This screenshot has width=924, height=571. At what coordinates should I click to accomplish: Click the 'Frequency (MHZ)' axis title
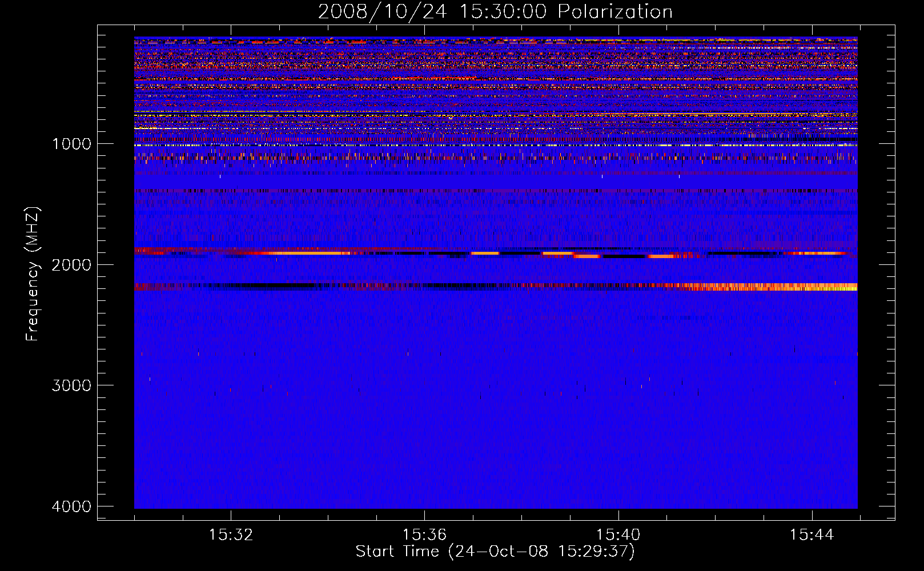[x=33, y=274]
